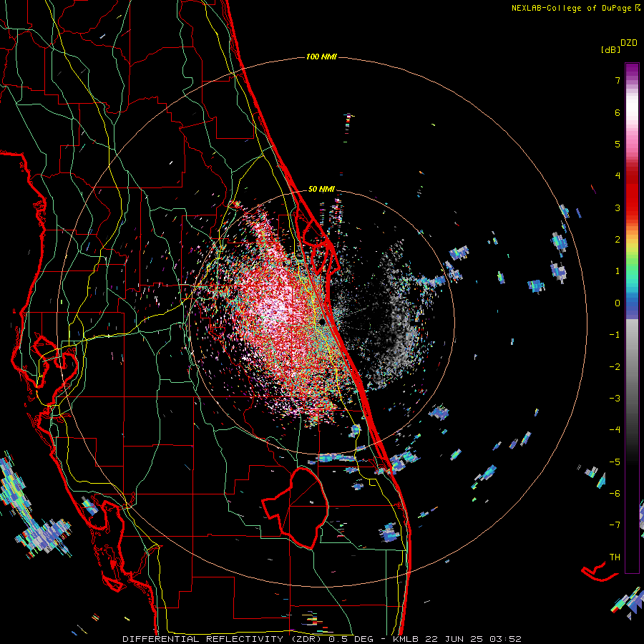The width and height of the screenshot is (644, 644).
Task: Click the TH threshold label in the legend
Action: 615,557
